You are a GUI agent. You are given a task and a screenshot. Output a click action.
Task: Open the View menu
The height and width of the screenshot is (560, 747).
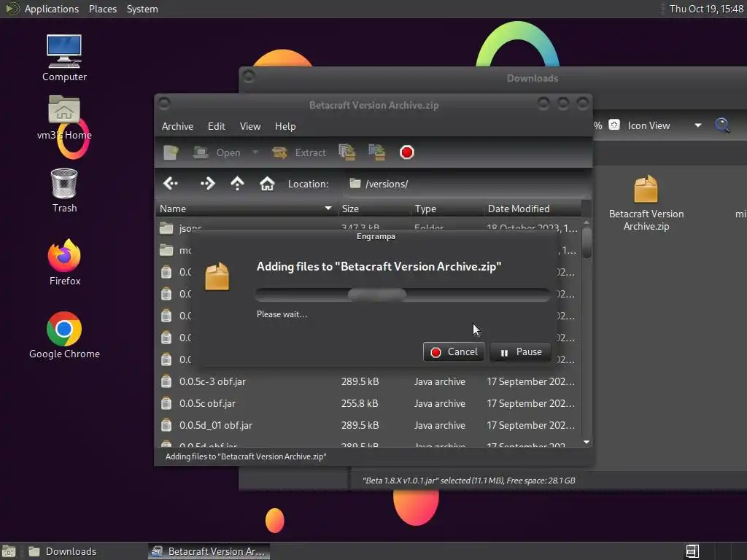click(x=250, y=126)
